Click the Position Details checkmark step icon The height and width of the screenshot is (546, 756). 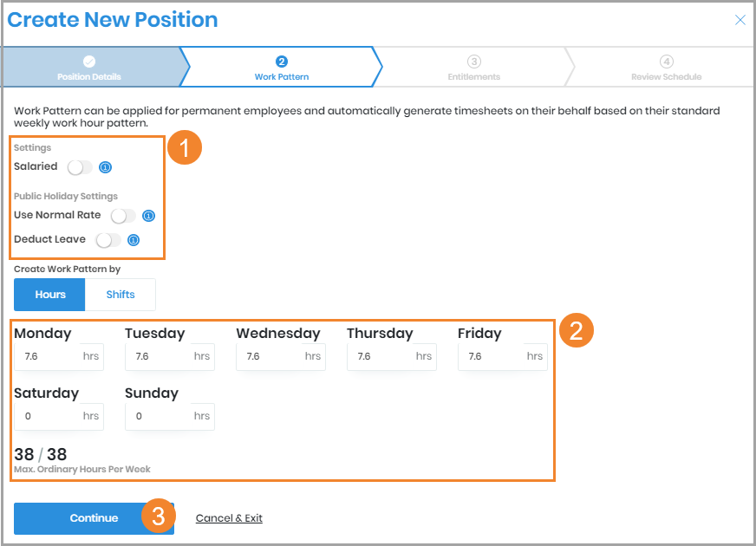(x=89, y=62)
